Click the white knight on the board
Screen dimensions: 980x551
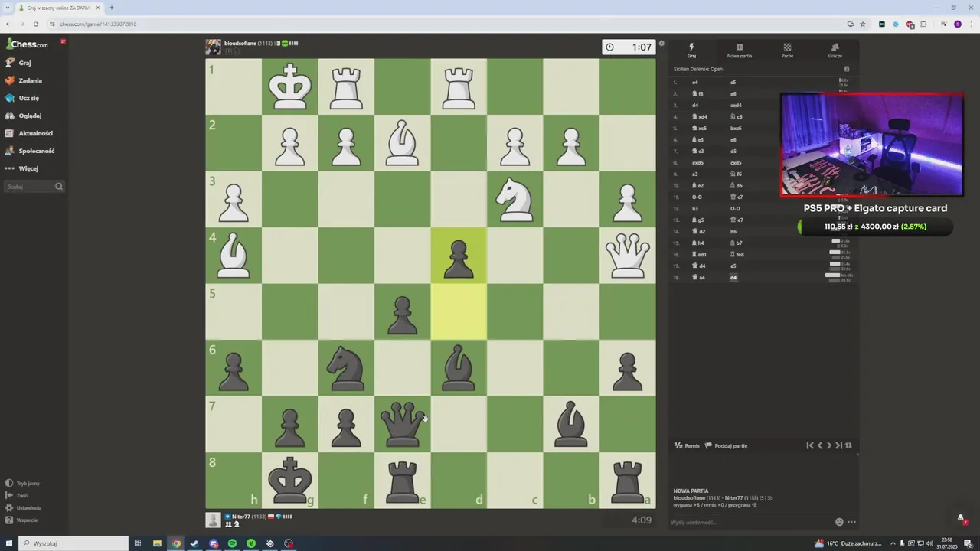[515, 199]
